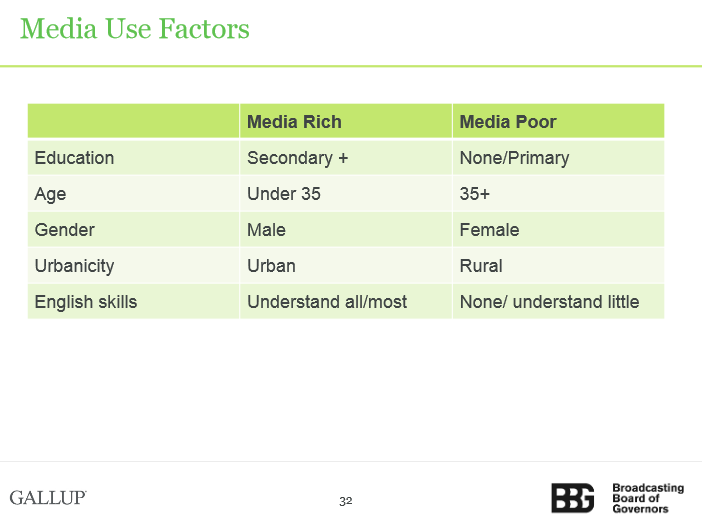
Task: Select the Education row label
Action: click(x=133, y=158)
